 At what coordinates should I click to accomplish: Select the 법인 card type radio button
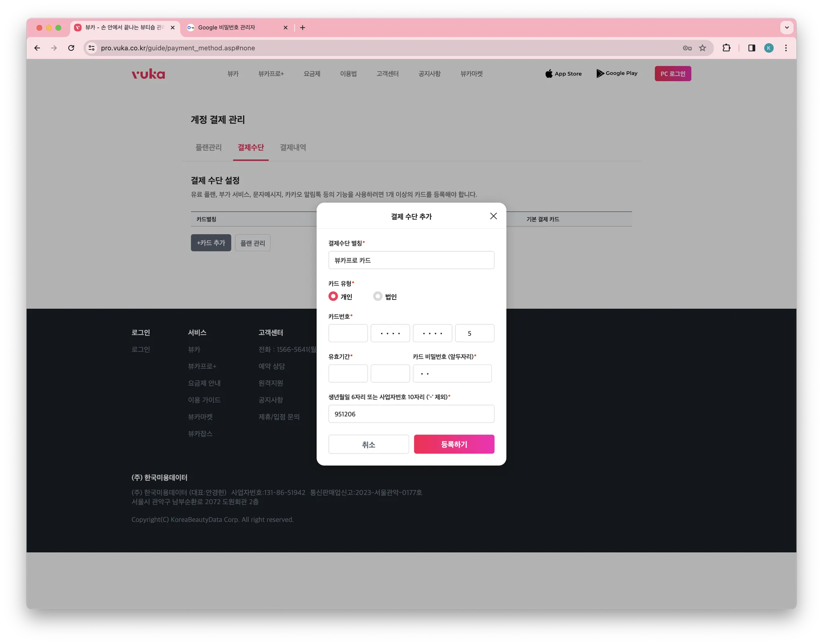[x=378, y=296]
